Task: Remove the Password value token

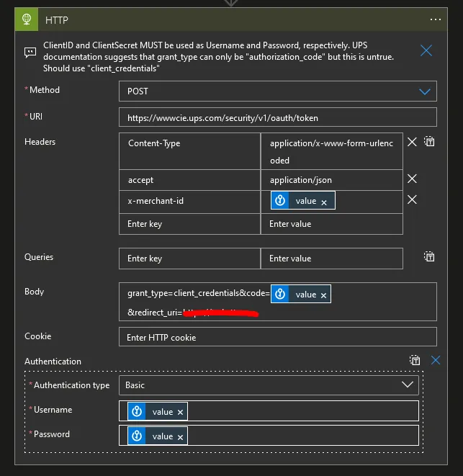Action: (180, 437)
